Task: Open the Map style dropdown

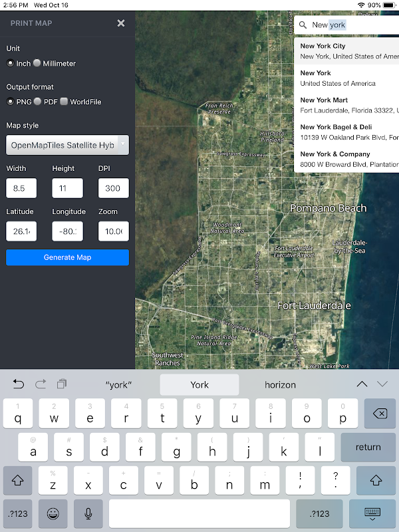Action: click(68, 145)
